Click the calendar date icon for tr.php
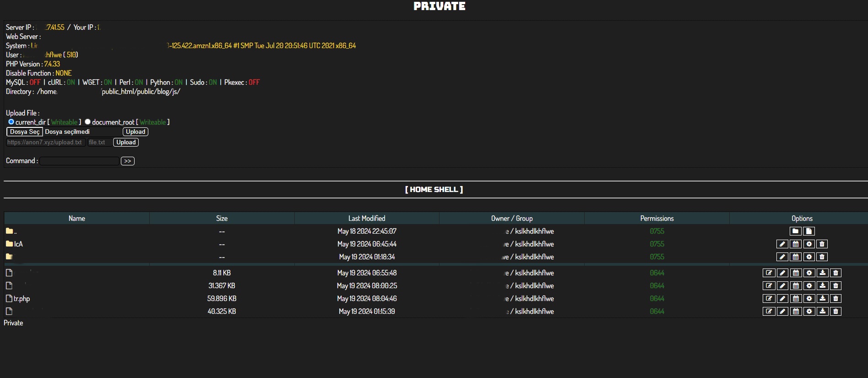This screenshot has width=868, height=378. point(796,299)
